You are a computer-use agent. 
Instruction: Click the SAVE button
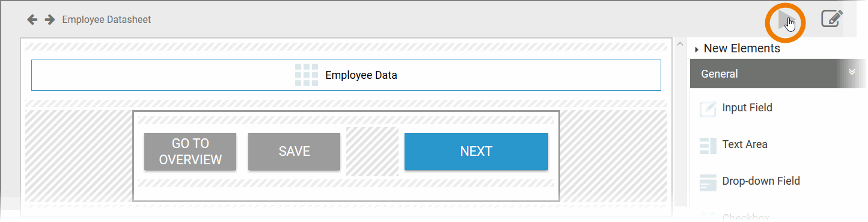294,152
